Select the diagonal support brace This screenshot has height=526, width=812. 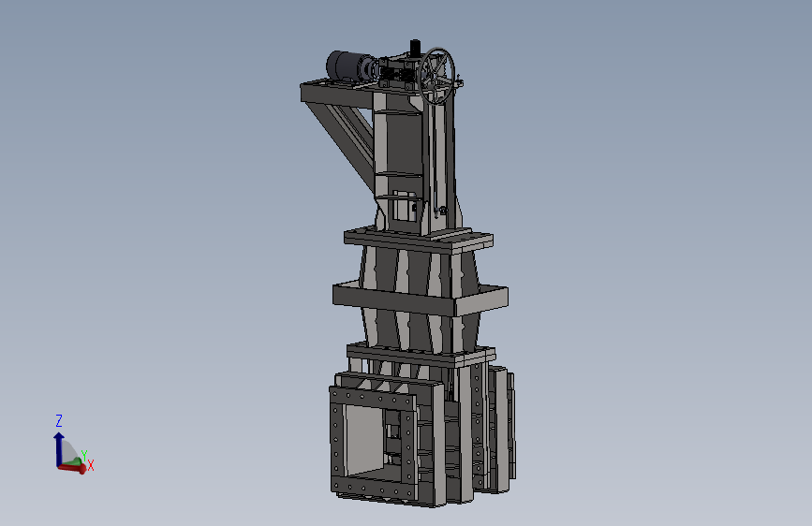tap(341, 144)
